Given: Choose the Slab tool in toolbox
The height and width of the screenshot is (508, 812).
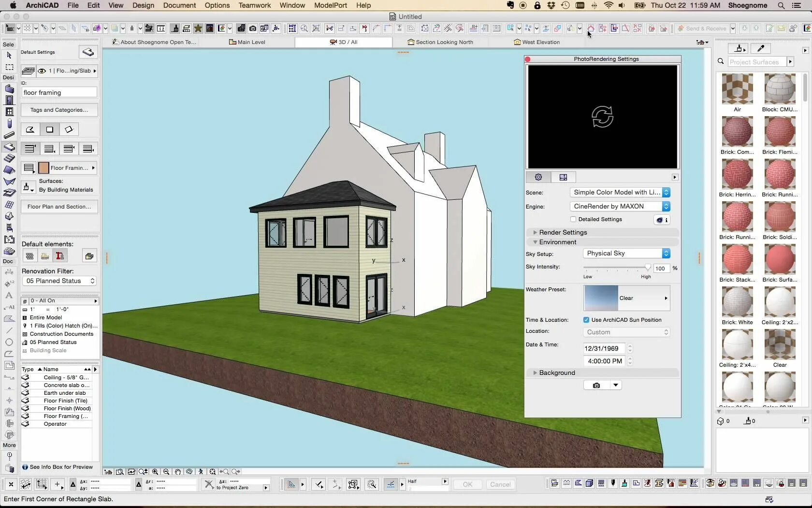Looking at the screenshot, I should click(9, 147).
